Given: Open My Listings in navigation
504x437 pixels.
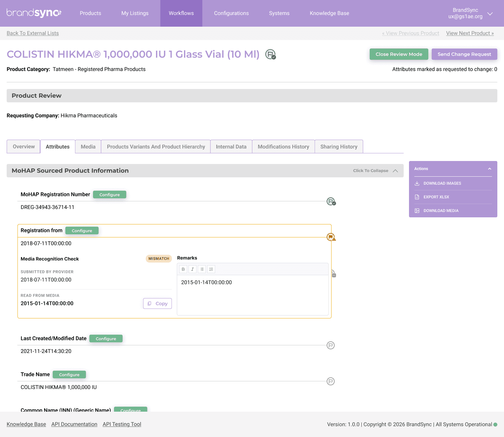Looking at the screenshot, I should (x=135, y=13).
